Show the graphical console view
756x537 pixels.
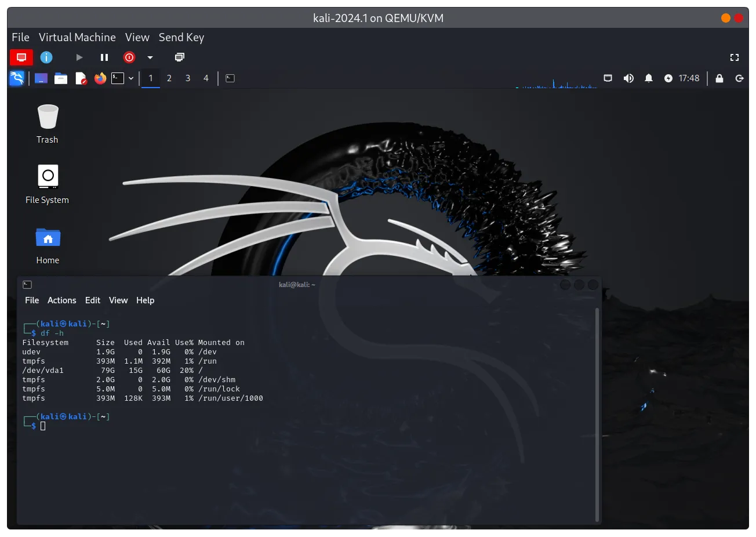(21, 57)
